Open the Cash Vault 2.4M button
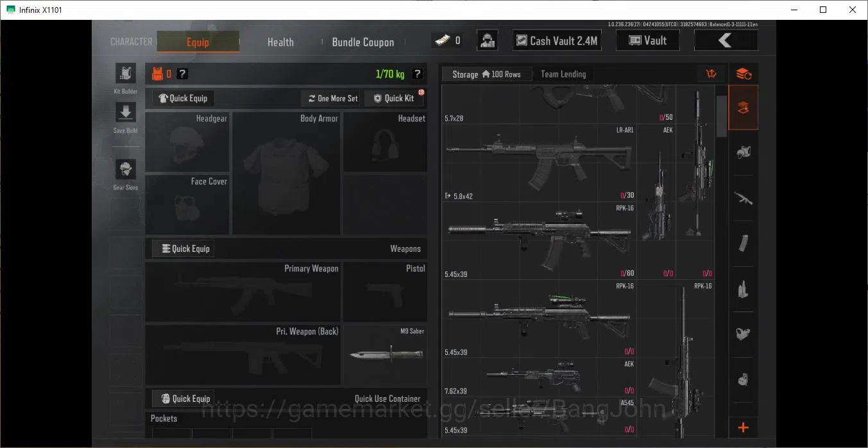This screenshot has width=868, height=448. (x=557, y=40)
